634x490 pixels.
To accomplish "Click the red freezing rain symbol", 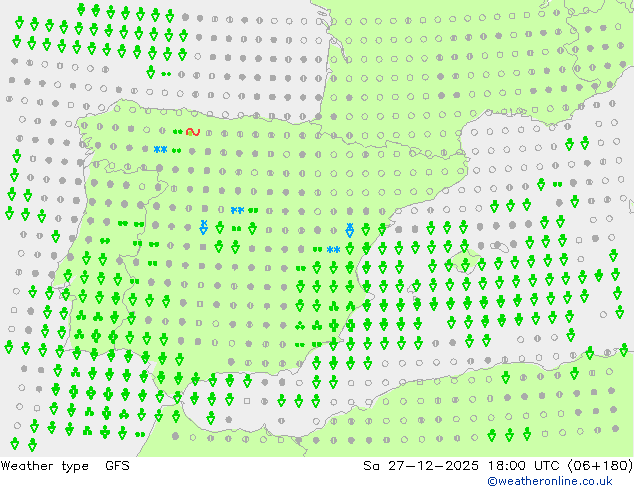I will point(193,132).
